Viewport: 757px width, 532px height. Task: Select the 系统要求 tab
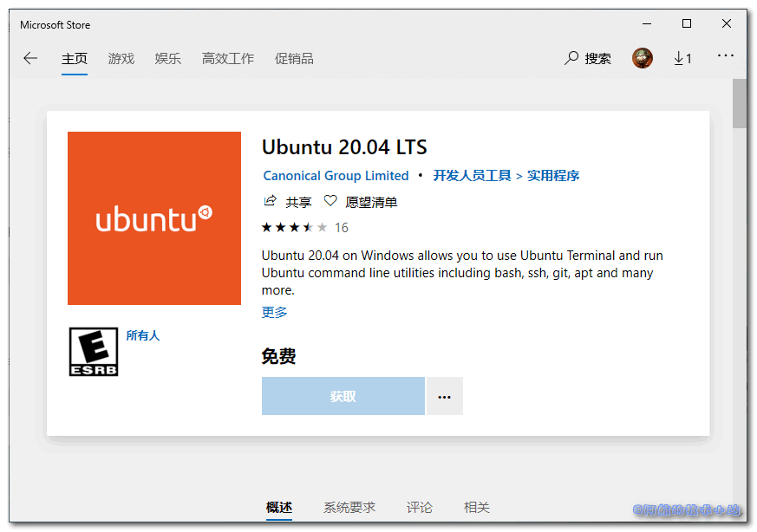(349, 508)
